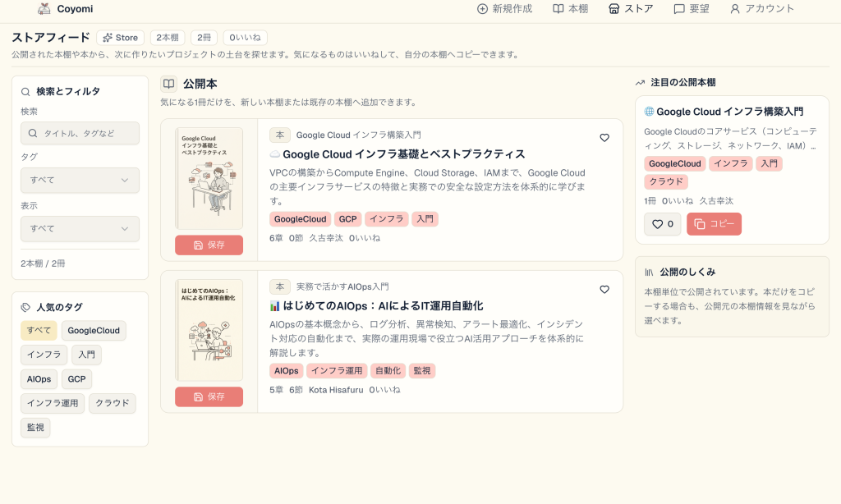841x504 pixels.
Task: Expand the タグ dropdown filter
Action: (80, 180)
